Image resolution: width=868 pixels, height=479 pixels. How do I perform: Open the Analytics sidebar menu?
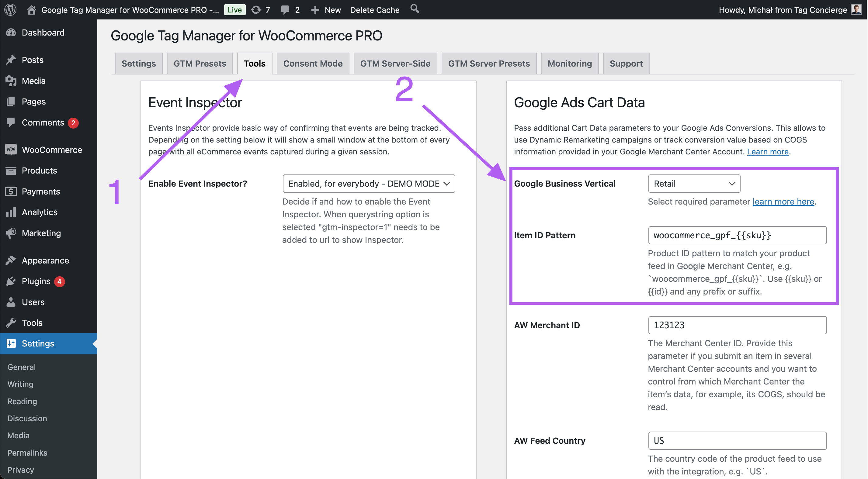(40, 212)
